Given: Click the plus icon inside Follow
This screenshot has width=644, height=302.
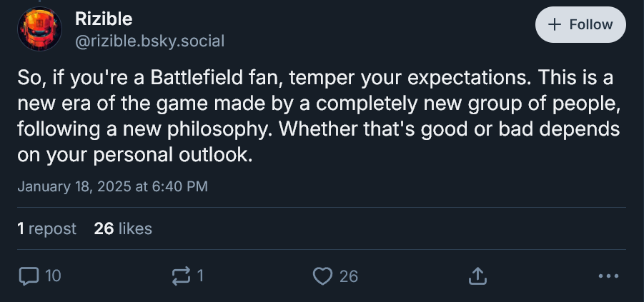Looking at the screenshot, I should (554, 25).
